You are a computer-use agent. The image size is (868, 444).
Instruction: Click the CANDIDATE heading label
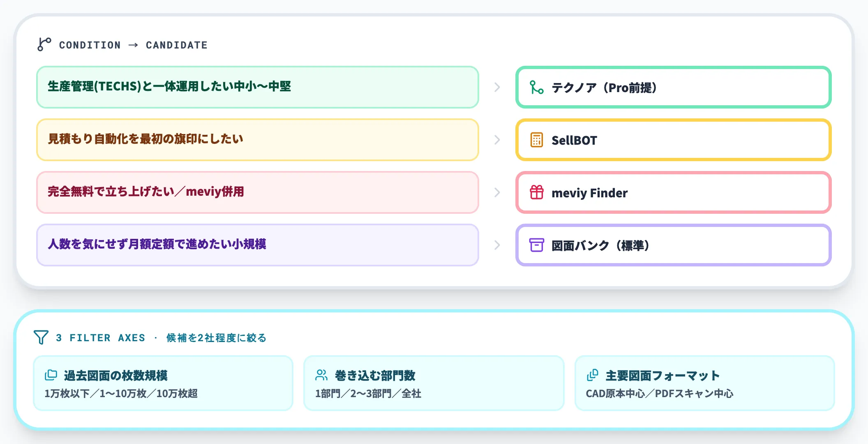coord(177,45)
